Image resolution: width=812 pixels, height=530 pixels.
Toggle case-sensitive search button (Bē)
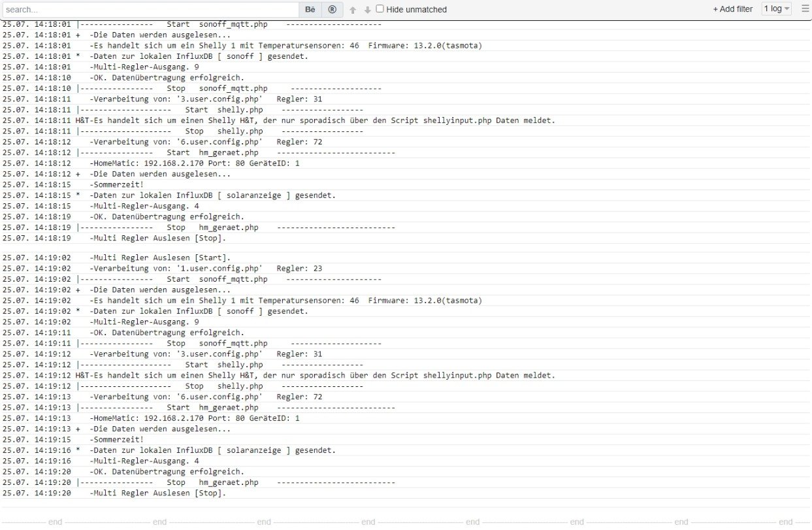[310, 10]
